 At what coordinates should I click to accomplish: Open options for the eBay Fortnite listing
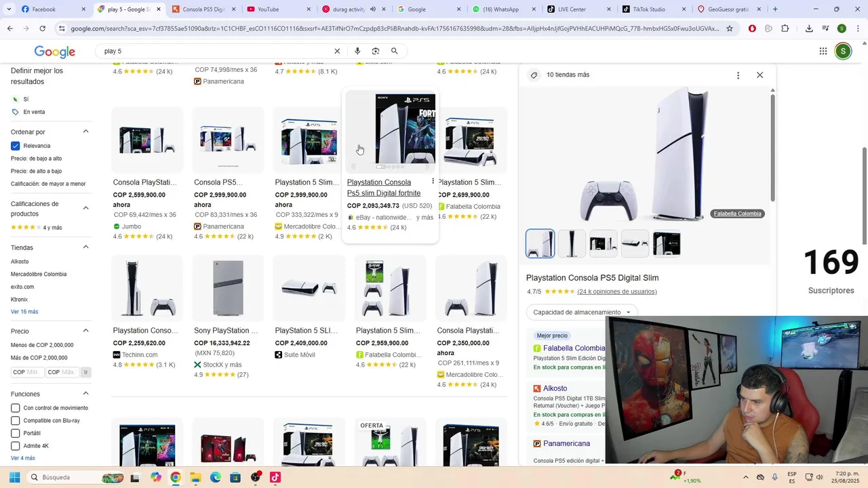coord(433,182)
